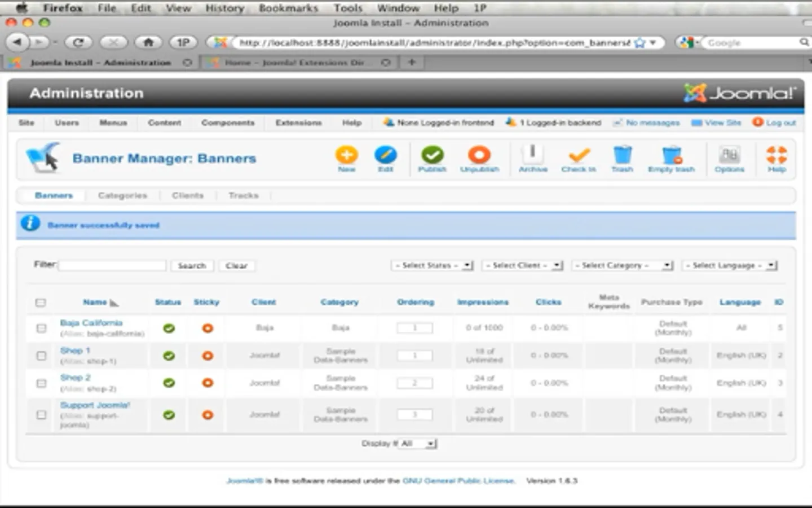This screenshot has height=508, width=812.
Task: Reload the page in Firefox
Action: point(78,42)
